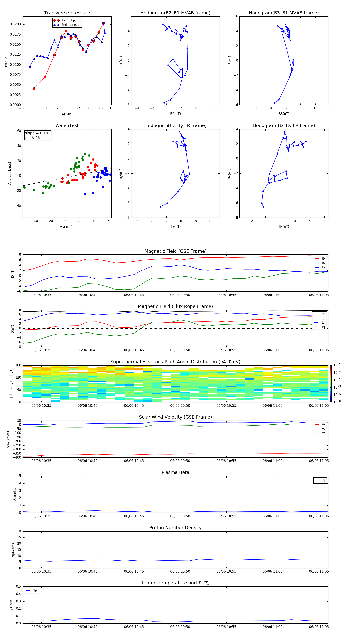Click the "Pt(nPa)" y-axis label
Image resolution: width=351 pixels, height=644 pixels.
(x=6, y=61)
